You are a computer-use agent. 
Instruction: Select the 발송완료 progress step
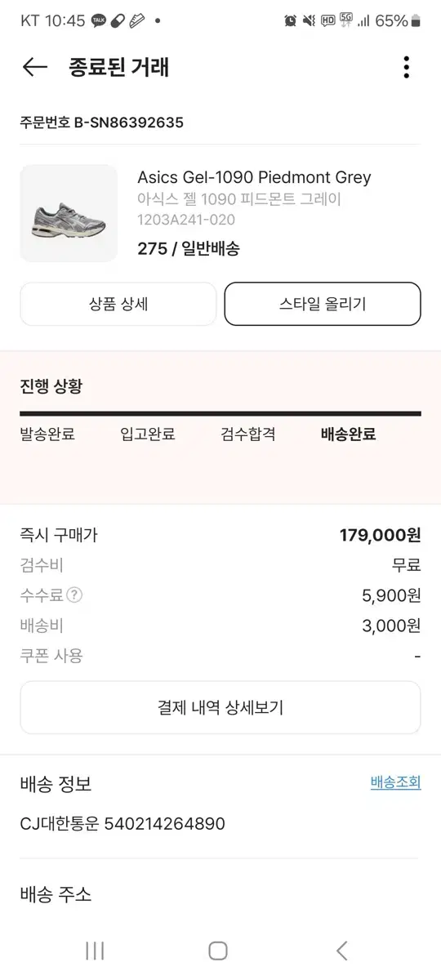tap(47, 434)
